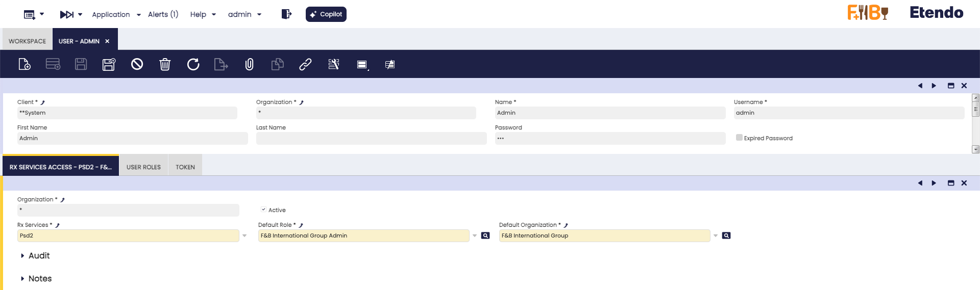Click the Save and close icon
The width and height of the screenshot is (980, 290).
(109, 64)
